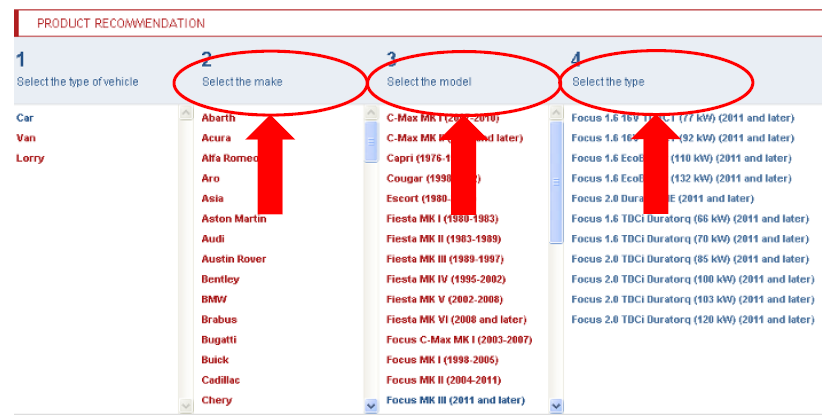Click the model list scroll-up arrow
The image size is (830, 420).
tap(371, 115)
